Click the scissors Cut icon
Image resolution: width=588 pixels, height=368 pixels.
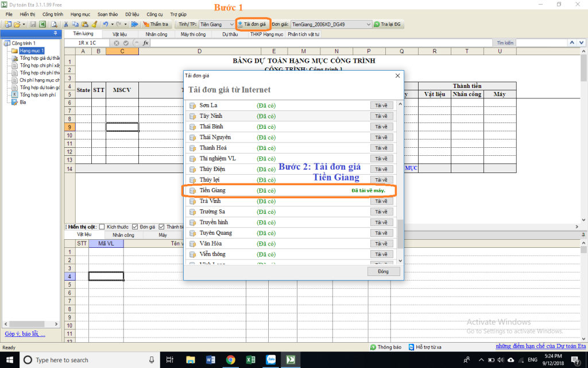67,24
